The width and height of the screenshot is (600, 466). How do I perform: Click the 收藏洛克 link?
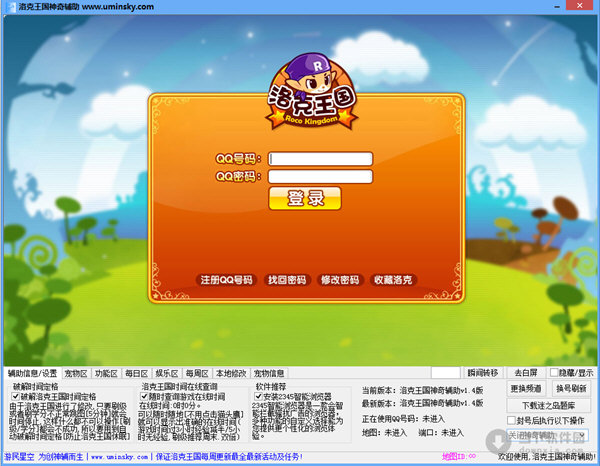(393, 280)
